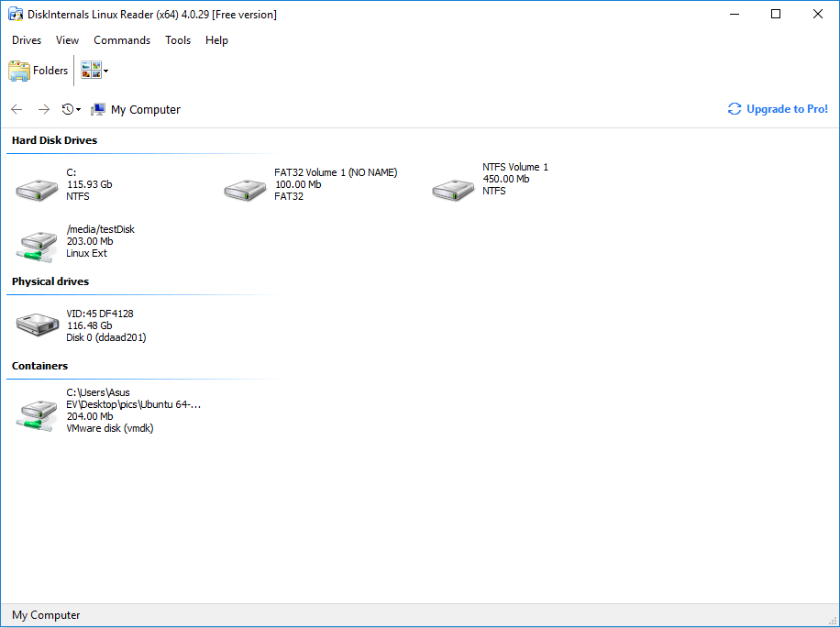Click the forward navigation arrow
Image resolution: width=840 pixels, height=628 pixels.
[x=43, y=110]
